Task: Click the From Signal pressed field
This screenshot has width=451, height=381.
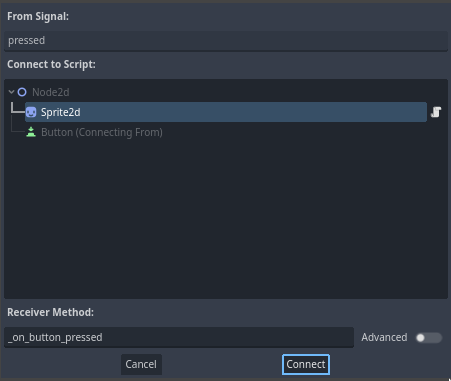Action: click(226, 41)
